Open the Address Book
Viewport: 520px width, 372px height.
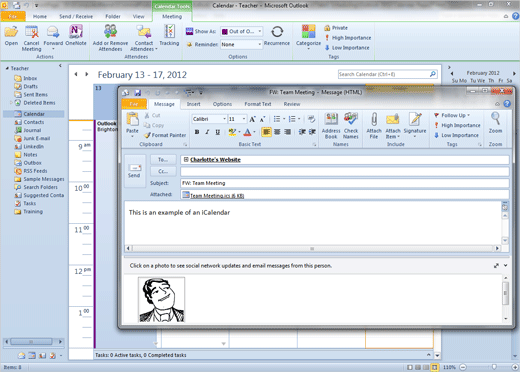click(x=331, y=125)
